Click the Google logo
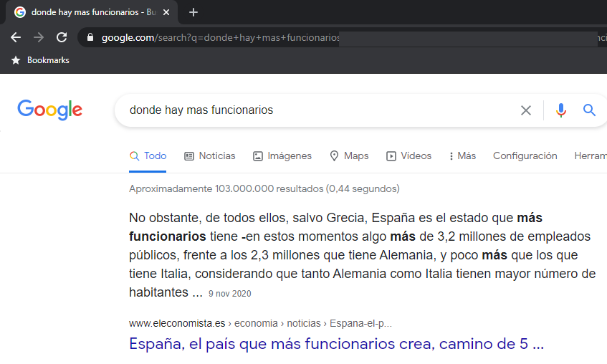The height and width of the screenshot is (364, 607). [49, 110]
